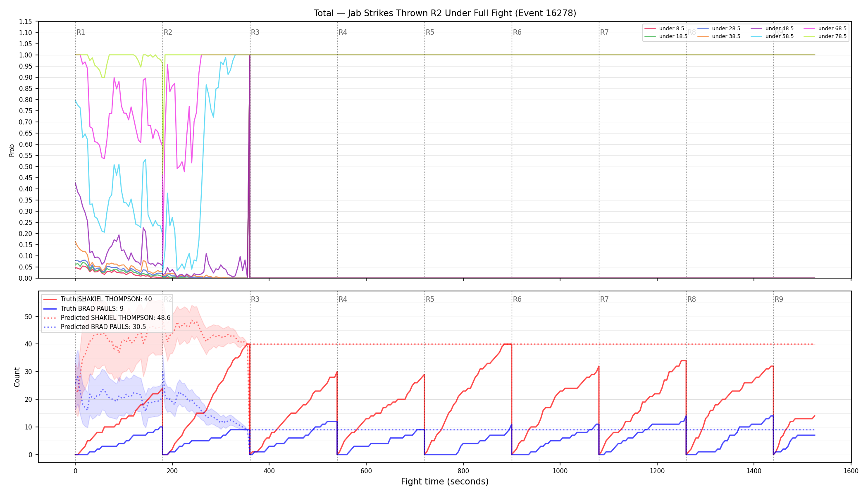The image size is (868, 496).
Task: Click the R9 round marker in count chart
Action: [x=779, y=299]
